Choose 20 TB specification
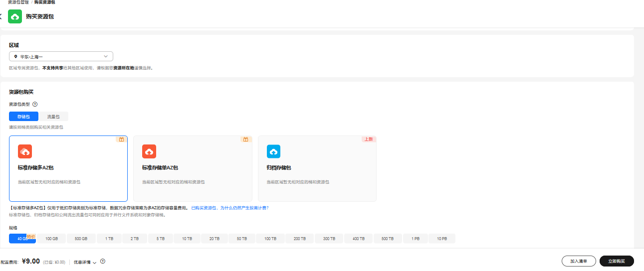The height and width of the screenshot is (271, 644). tap(215, 239)
